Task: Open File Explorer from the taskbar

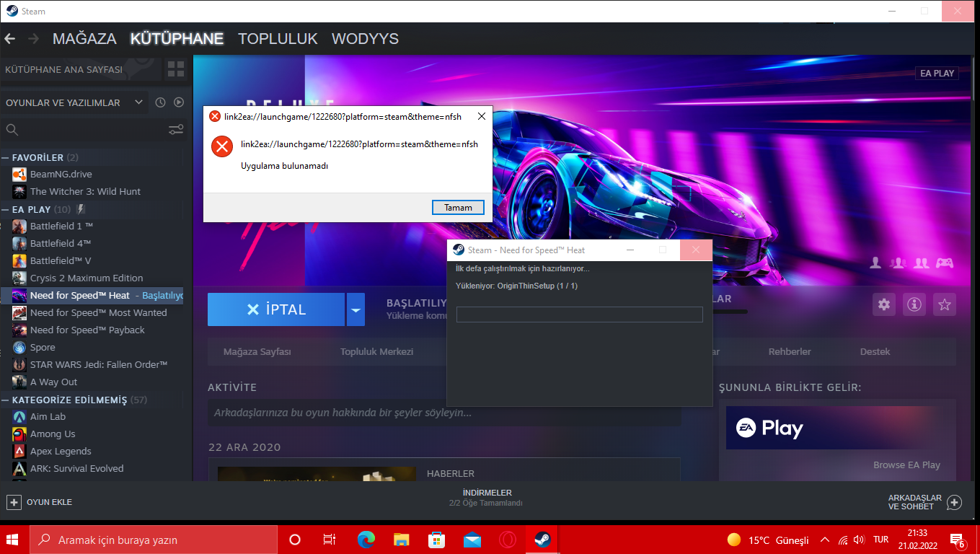Action: 402,540
